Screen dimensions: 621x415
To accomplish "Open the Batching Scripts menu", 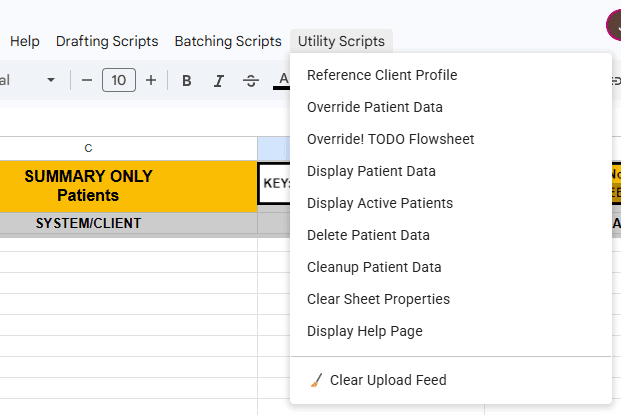I will coord(228,41).
